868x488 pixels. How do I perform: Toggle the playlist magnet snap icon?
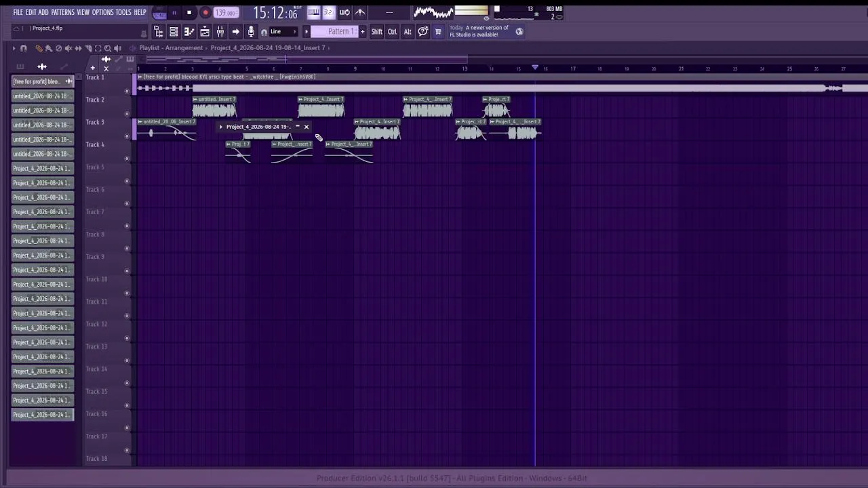tap(24, 48)
